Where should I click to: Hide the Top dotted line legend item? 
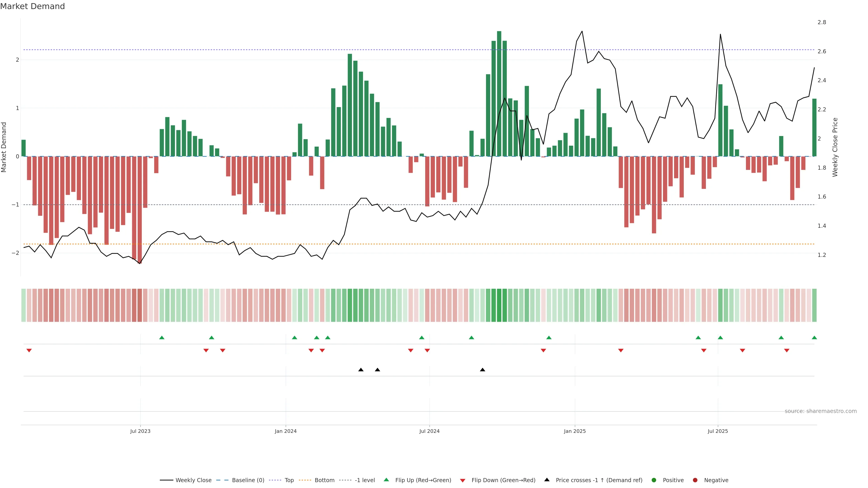click(289, 480)
